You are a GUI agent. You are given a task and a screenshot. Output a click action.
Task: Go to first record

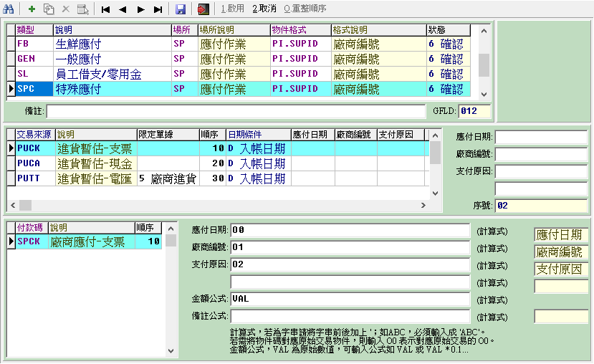click(106, 9)
